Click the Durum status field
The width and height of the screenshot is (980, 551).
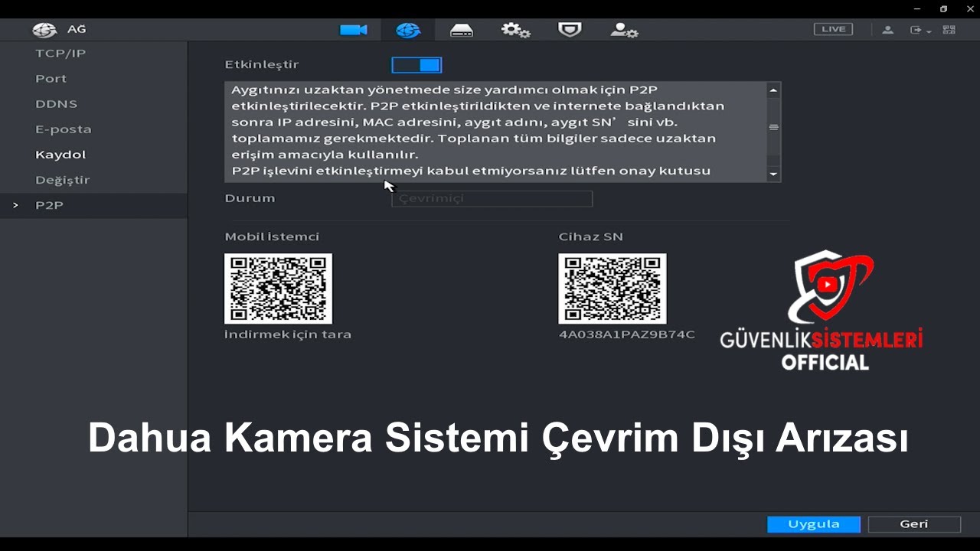coord(492,198)
